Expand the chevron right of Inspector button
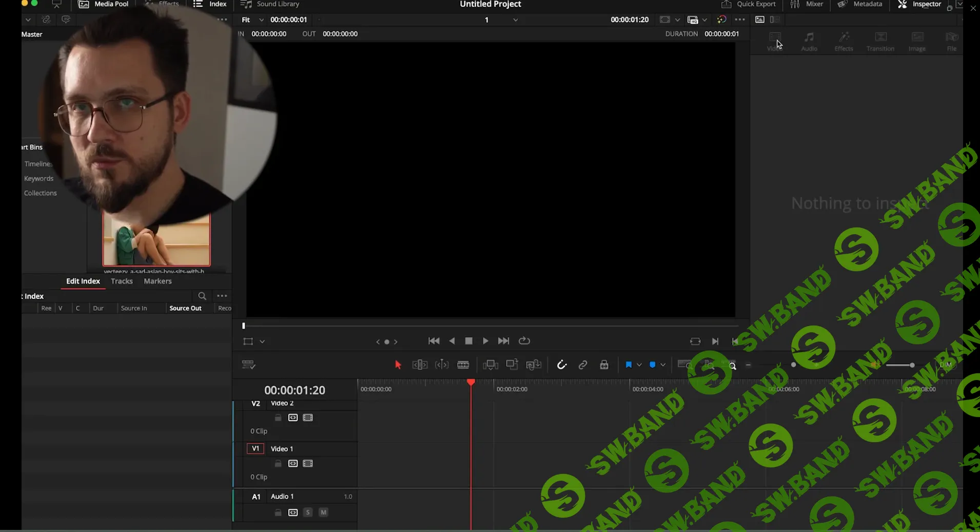The width and height of the screenshot is (980, 532). coord(959,4)
